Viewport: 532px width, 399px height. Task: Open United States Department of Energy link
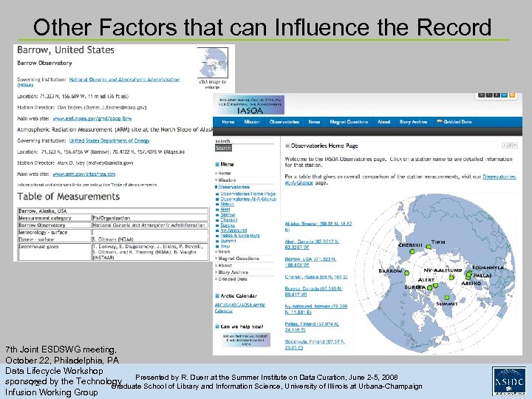(109, 140)
